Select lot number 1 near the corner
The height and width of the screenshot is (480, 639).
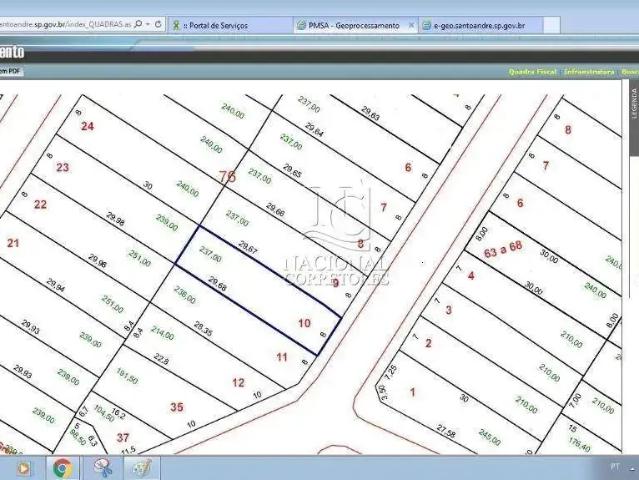point(412,392)
